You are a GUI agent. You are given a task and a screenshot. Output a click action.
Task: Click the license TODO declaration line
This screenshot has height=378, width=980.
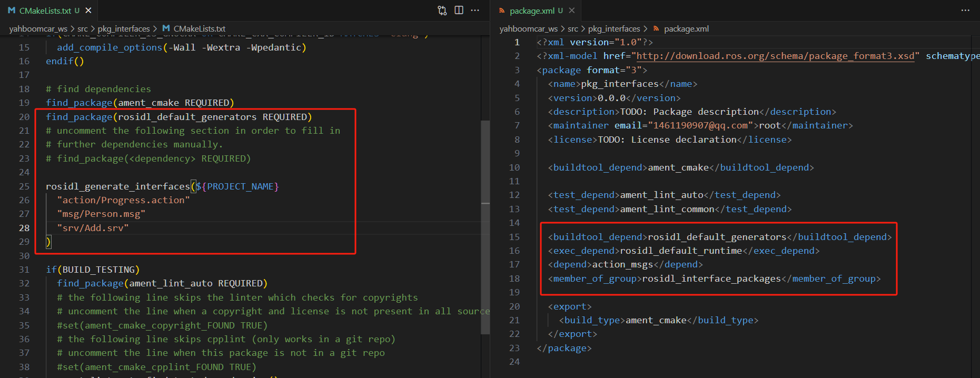pos(670,140)
